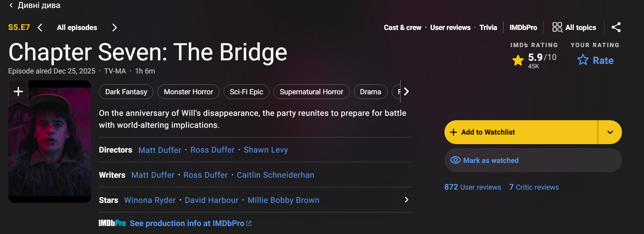Click the share icon
Image resolution: width=644 pixels, height=234 pixels.
(616, 27)
